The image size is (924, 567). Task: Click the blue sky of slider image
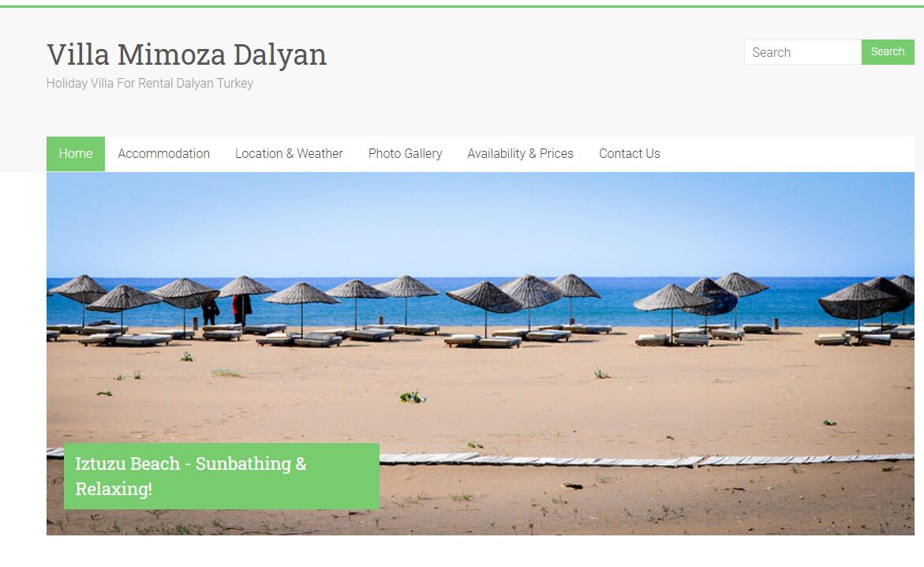[481, 224]
